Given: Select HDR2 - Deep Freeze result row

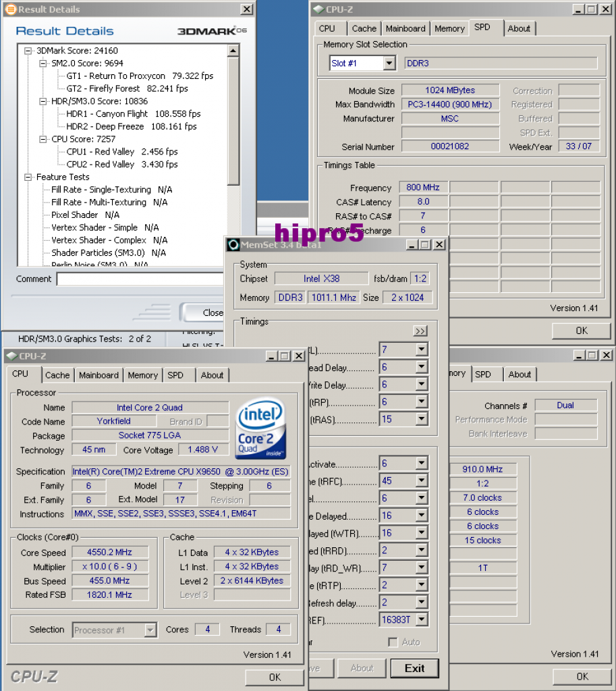Looking at the screenshot, I should (132, 126).
